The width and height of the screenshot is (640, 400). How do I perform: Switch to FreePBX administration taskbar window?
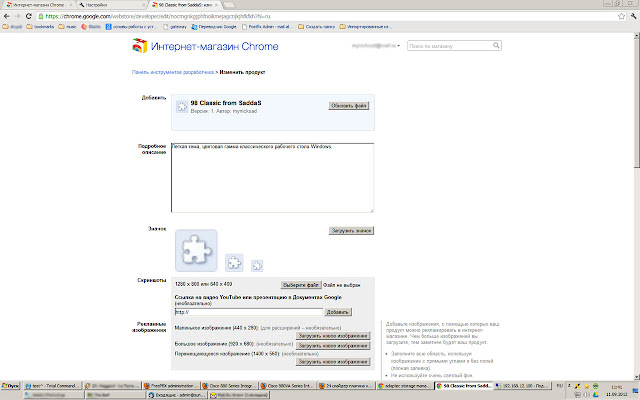click(171, 386)
